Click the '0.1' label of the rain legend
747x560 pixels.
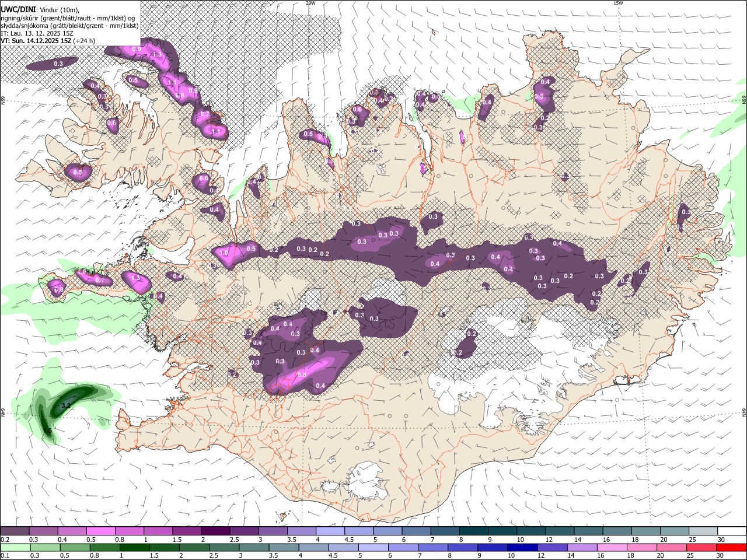click(5, 556)
